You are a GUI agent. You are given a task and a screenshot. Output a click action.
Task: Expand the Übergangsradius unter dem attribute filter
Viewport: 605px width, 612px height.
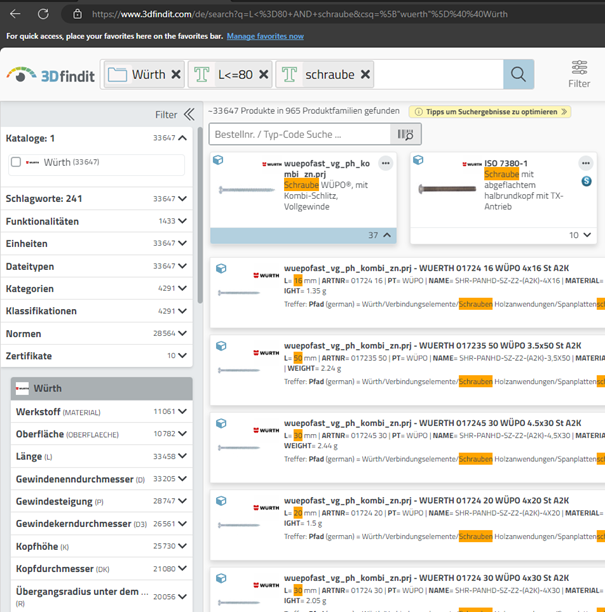pos(182,596)
